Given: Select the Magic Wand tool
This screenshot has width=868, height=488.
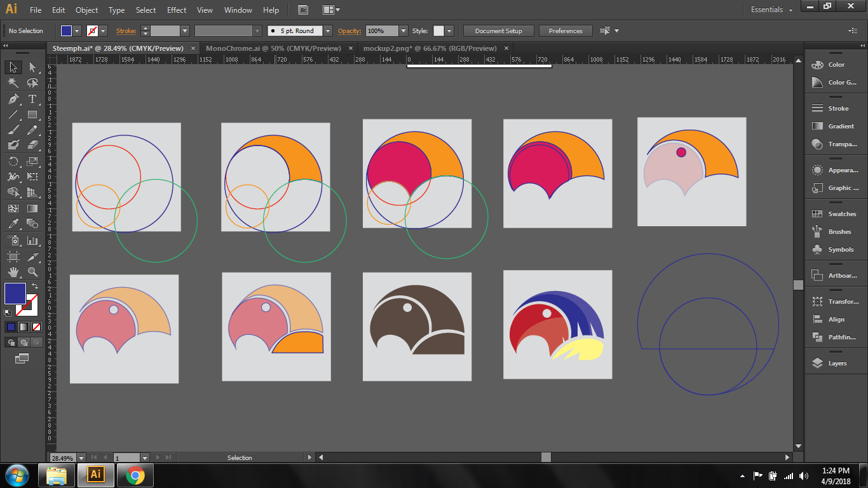Looking at the screenshot, I should 13,83.
